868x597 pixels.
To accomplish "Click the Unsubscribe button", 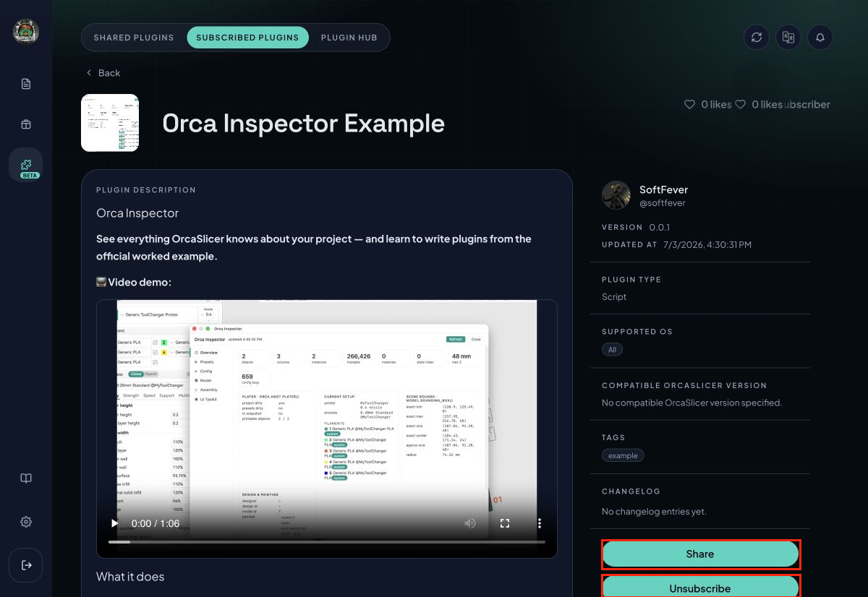I will click(x=700, y=586).
